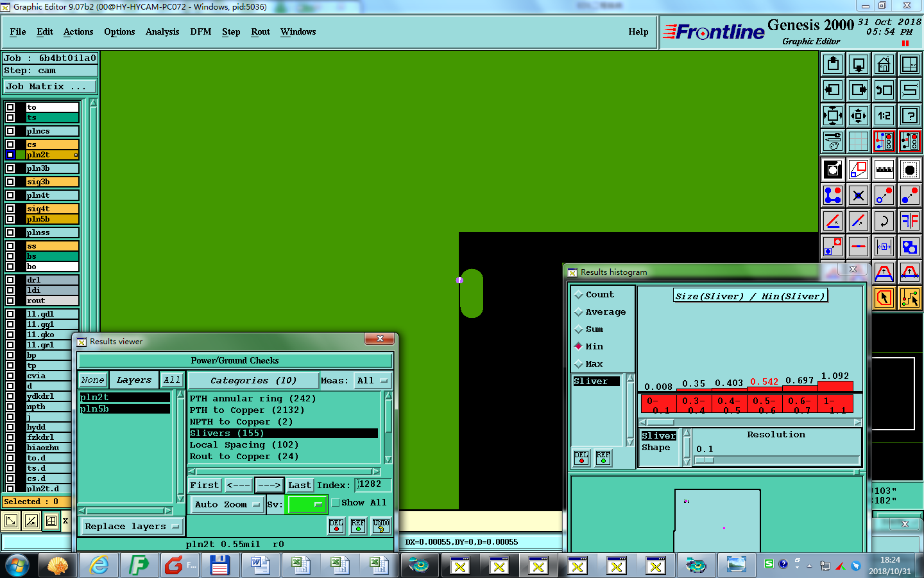924x578 pixels.
Task: Click the mirror F tool icon
Action: [910, 221]
